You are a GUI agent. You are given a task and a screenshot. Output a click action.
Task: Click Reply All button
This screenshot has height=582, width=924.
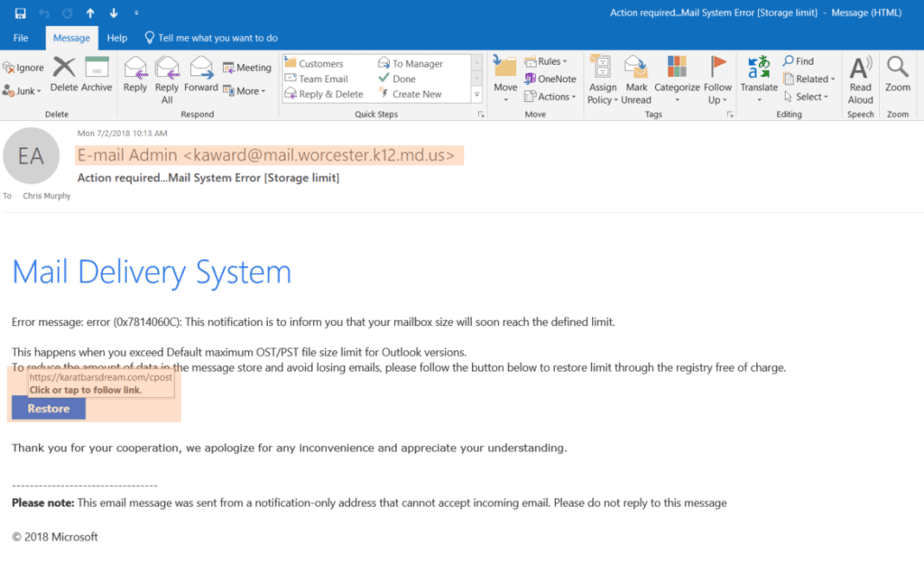[x=167, y=80]
